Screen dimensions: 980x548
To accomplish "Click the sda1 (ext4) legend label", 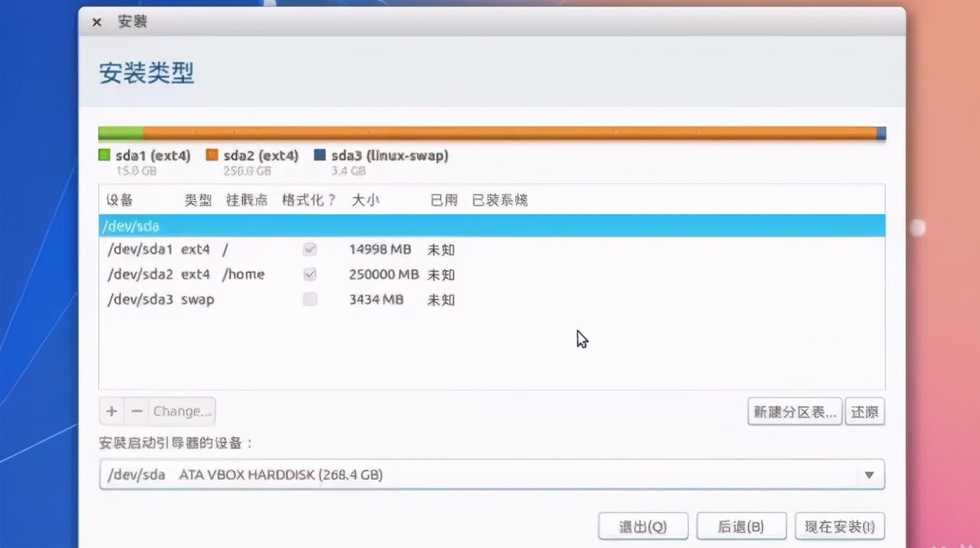I will pos(153,156).
